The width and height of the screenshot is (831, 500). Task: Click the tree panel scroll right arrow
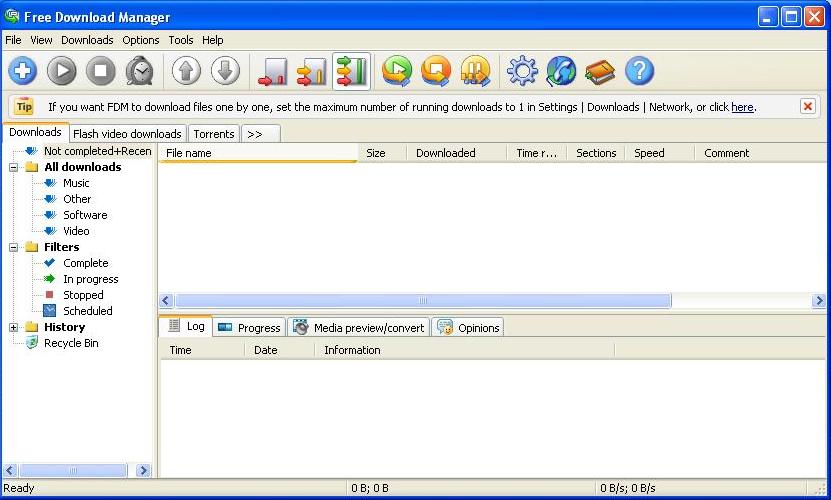[143, 470]
